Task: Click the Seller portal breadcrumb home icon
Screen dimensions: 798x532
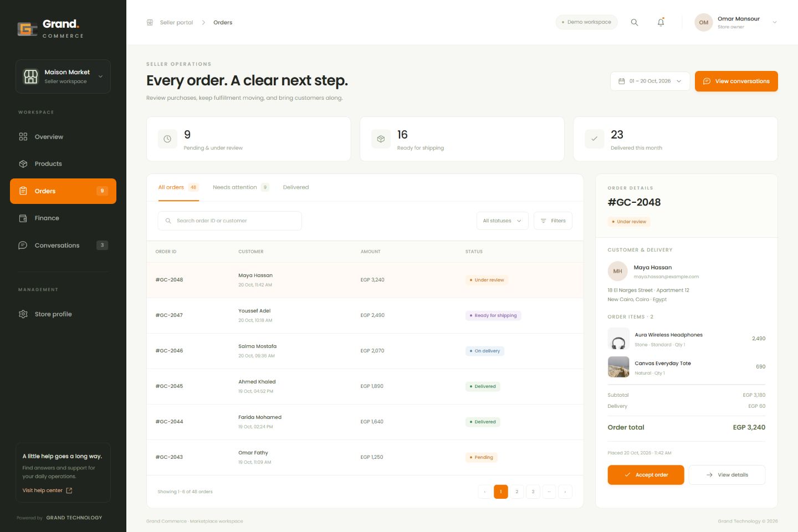Action: tap(150, 23)
